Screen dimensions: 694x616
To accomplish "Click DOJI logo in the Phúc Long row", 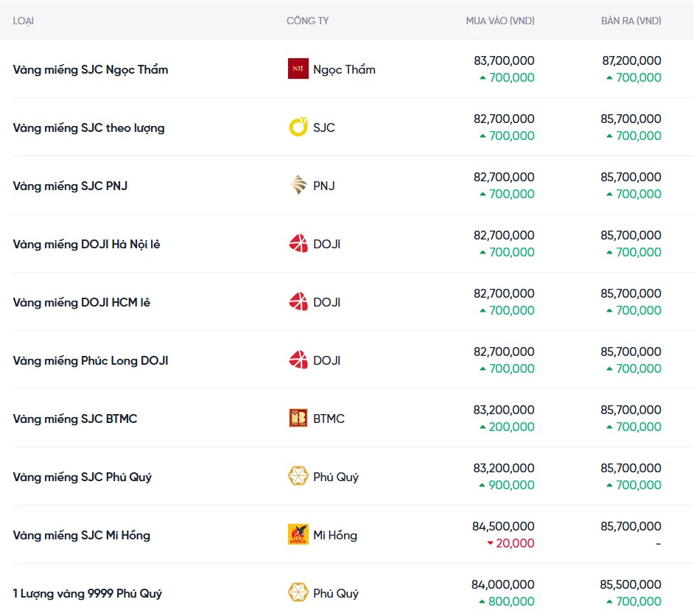I will 298,360.
